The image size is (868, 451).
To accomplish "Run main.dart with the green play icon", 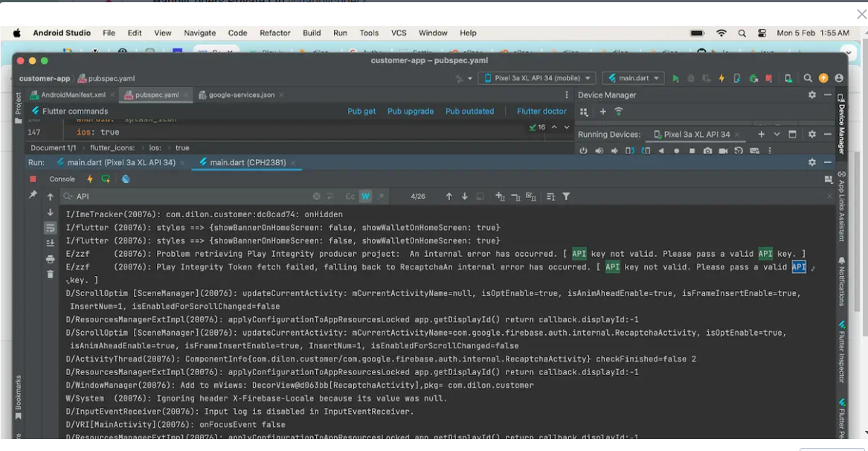I will pyautogui.click(x=675, y=78).
